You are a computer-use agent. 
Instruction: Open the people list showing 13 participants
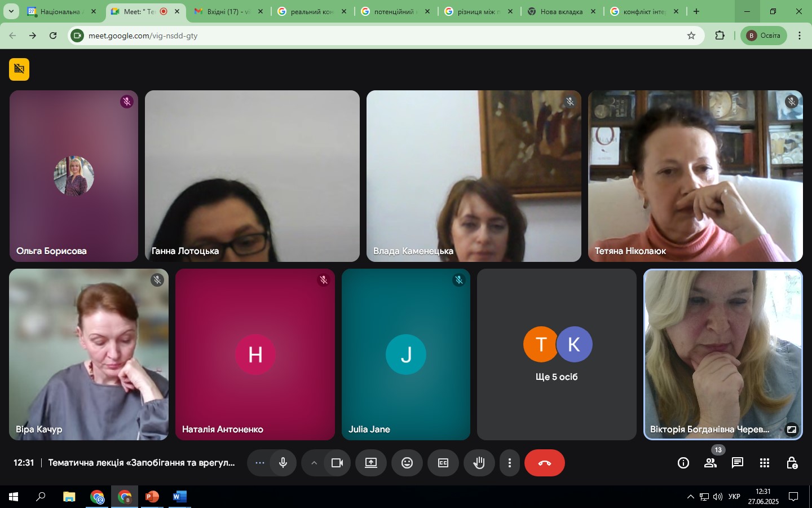pos(710,463)
